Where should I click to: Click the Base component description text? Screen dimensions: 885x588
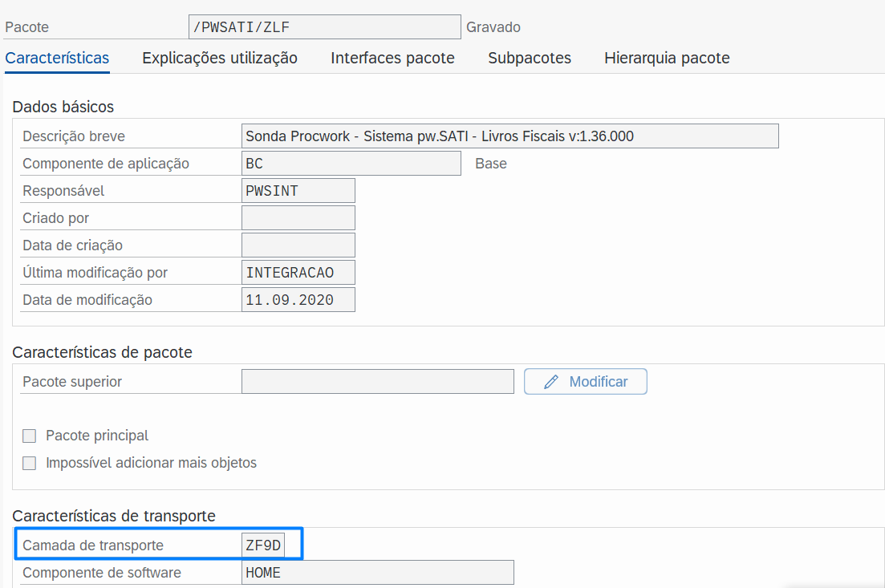coord(491,164)
